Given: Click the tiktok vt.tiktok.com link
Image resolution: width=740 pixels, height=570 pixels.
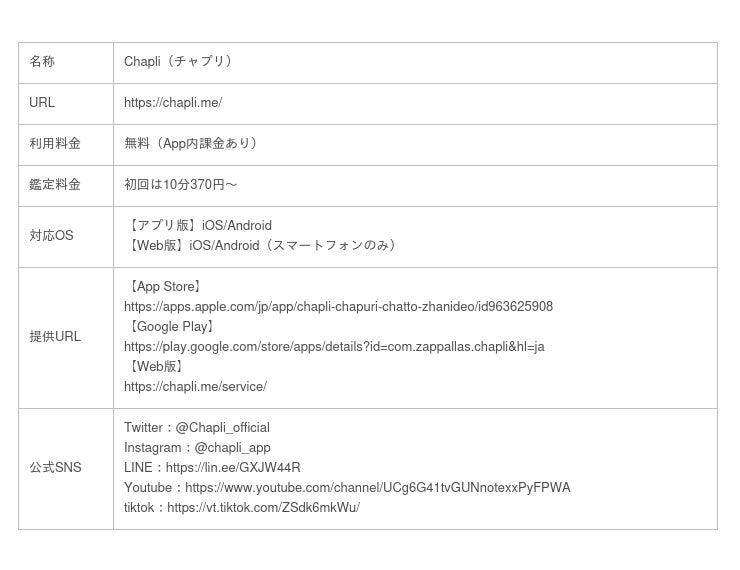Looking at the screenshot, I should (x=263, y=508).
